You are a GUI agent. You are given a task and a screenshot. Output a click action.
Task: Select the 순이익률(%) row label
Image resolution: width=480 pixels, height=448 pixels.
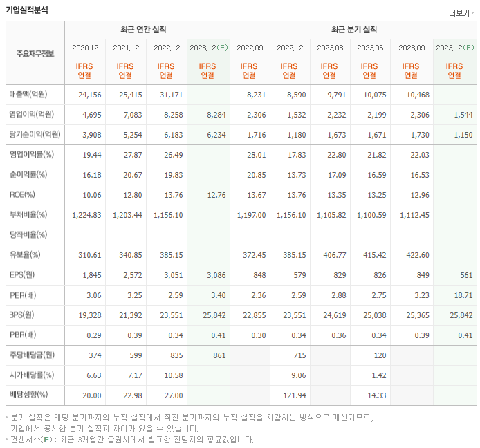pos(28,174)
